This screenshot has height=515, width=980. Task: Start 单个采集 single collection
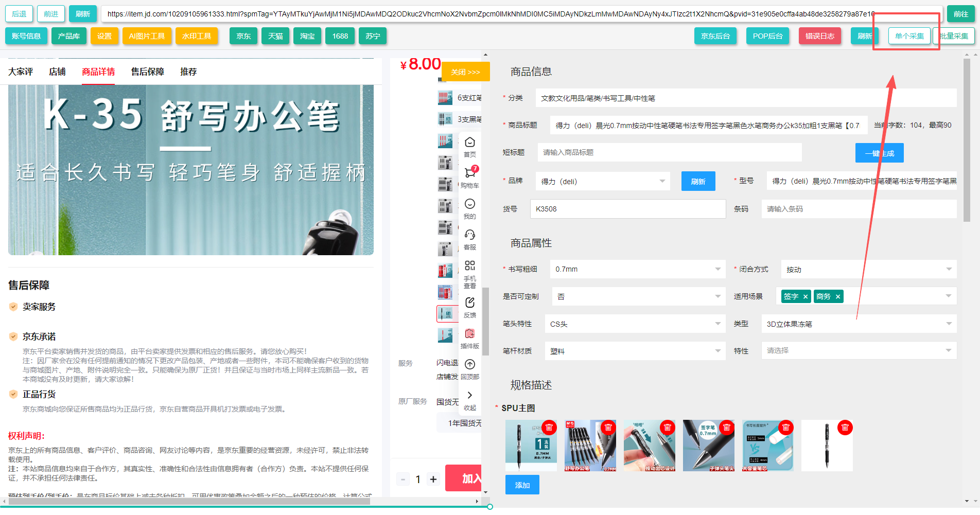[x=909, y=36]
